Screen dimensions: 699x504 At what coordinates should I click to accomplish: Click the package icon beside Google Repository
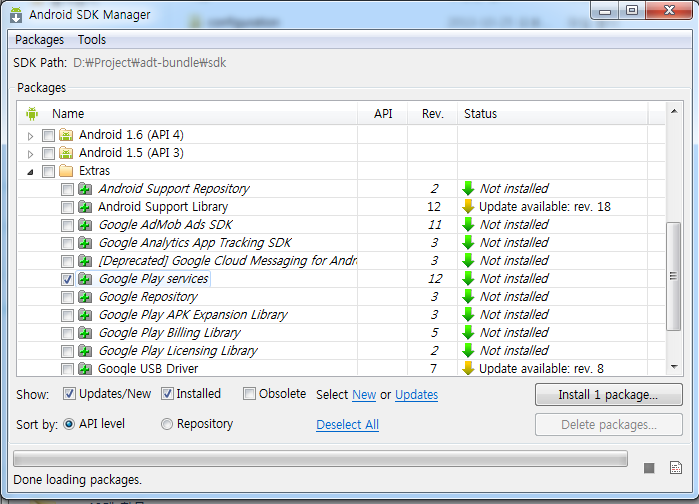(x=85, y=297)
